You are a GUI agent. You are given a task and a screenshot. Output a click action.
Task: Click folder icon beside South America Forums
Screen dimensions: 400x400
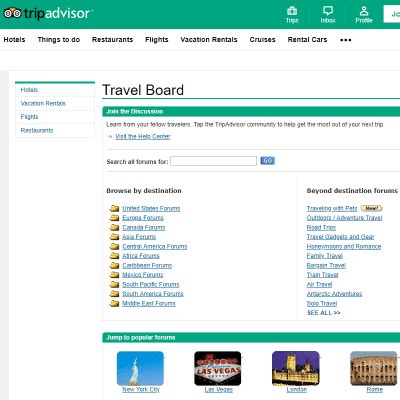(114, 294)
